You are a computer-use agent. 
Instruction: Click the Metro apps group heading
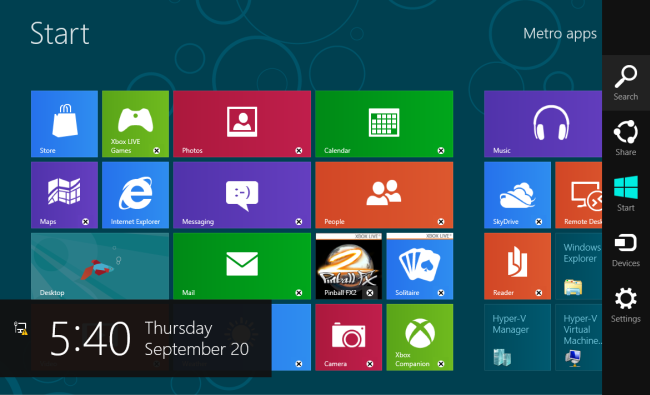pyautogui.click(x=560, y=34)
